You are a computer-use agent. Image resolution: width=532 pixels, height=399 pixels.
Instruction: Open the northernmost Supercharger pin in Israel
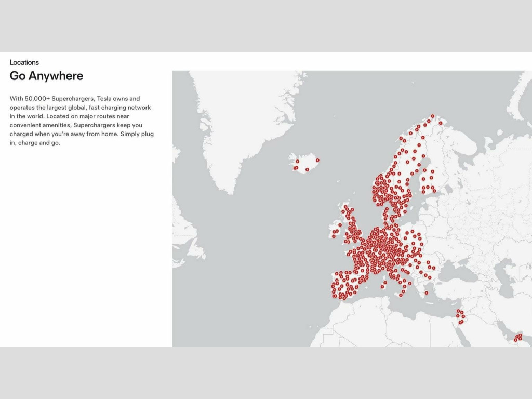[458, 311]
